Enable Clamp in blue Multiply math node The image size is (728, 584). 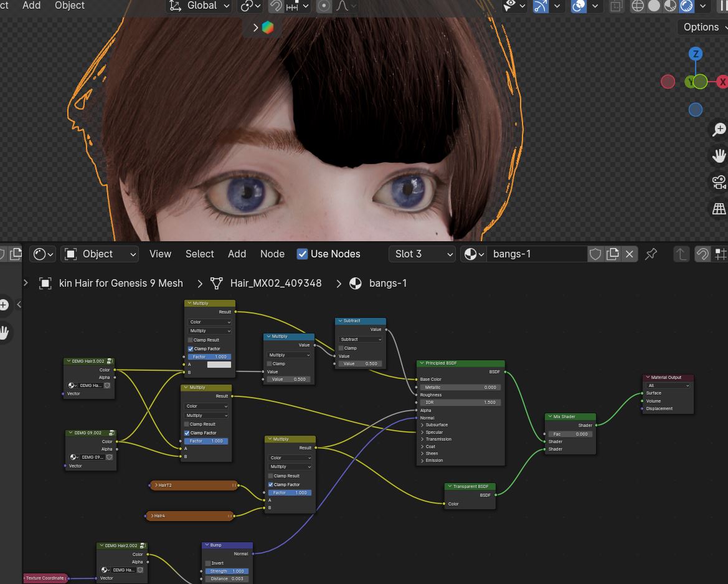pyautogui.click(x=269, y=364)
